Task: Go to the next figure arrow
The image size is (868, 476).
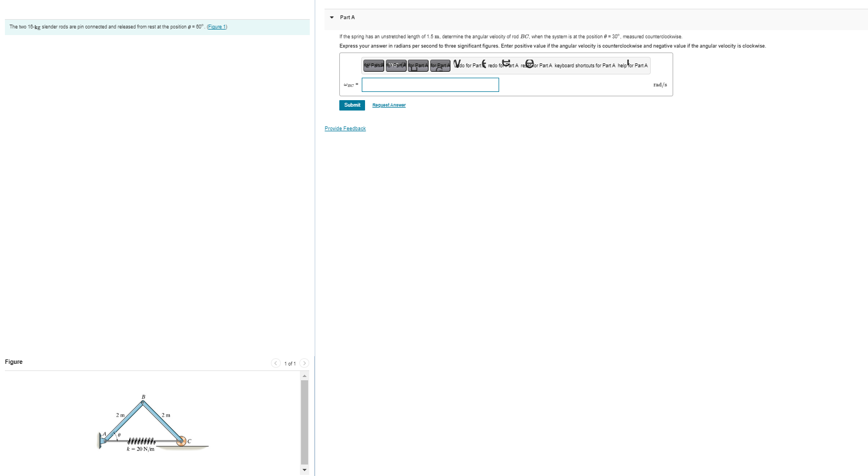Action: coord(304,363)
